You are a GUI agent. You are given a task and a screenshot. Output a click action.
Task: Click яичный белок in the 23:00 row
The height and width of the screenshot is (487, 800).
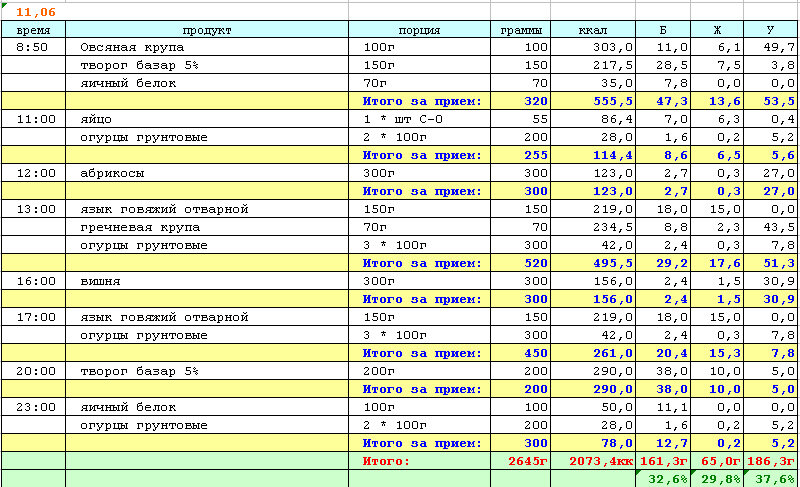pyautogui.click(x=207, y=407)
